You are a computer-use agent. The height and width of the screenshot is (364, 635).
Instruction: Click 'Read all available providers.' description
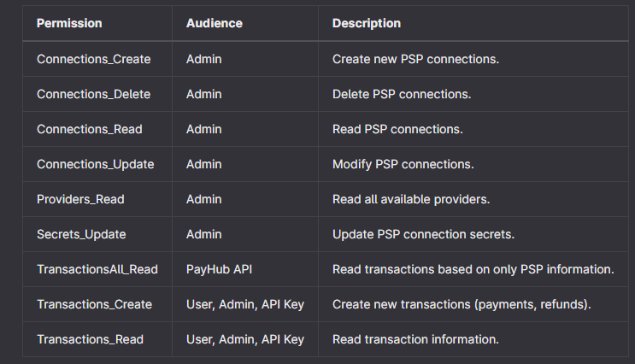click(x=411, y=199)
